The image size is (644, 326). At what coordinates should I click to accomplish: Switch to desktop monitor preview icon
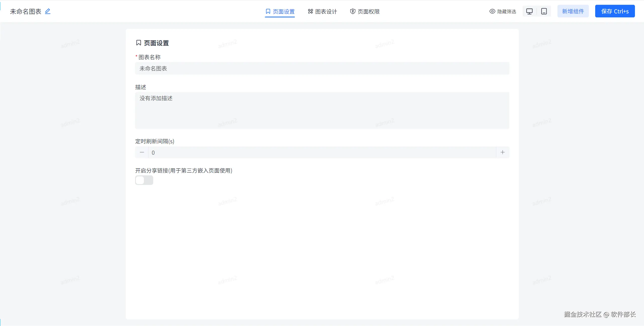(529, 11)
